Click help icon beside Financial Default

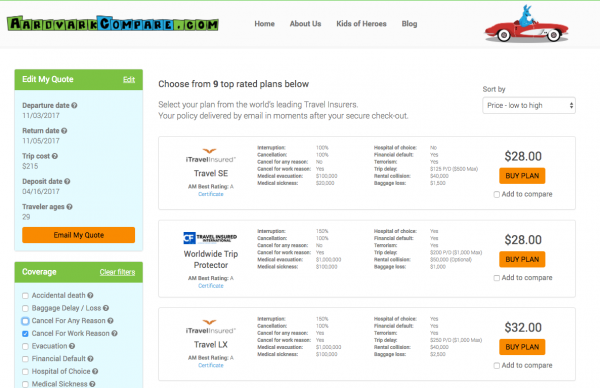[90, 359]
